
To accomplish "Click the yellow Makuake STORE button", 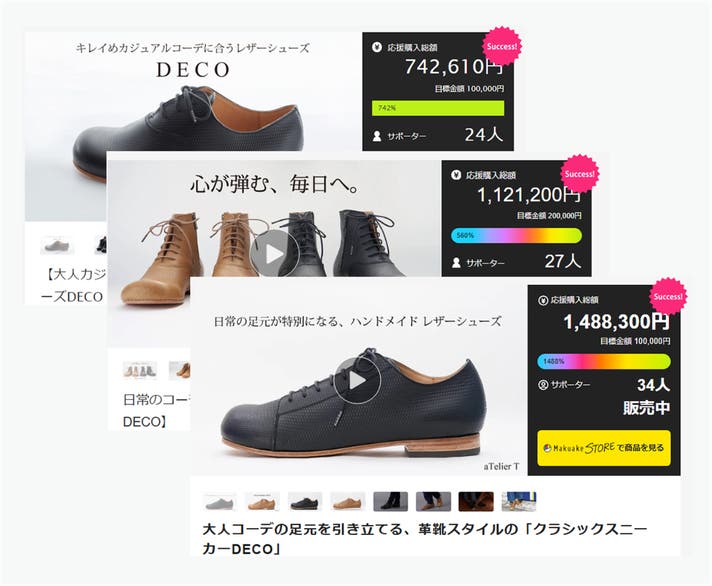I will (603, 448).
